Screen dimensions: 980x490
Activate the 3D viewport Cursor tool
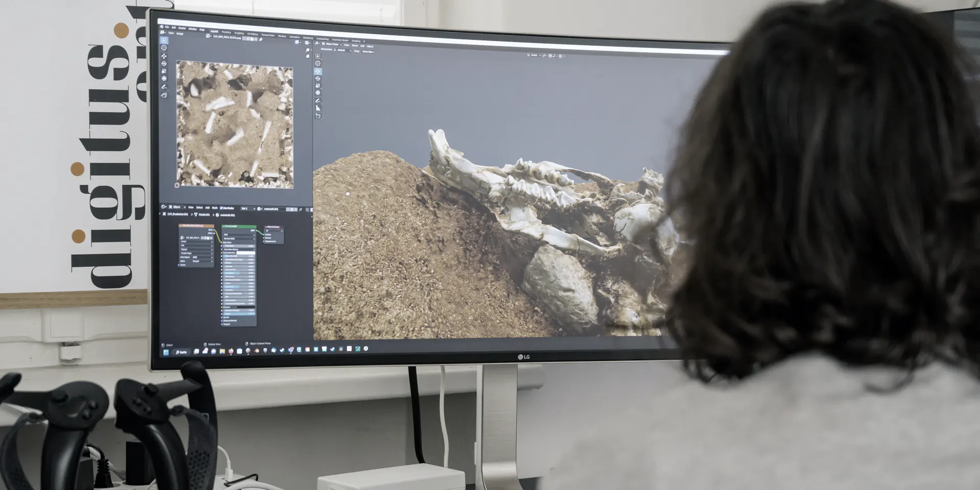click(x=317, y=63)
